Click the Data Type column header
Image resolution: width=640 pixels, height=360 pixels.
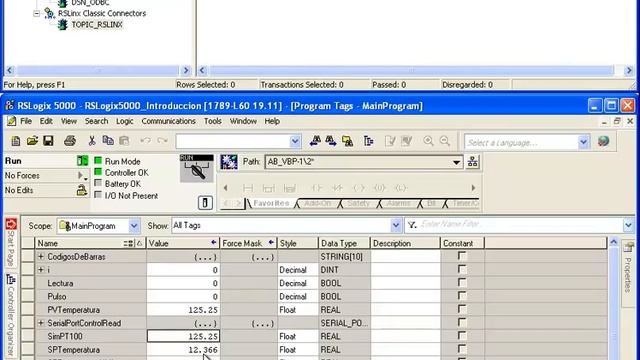tap(344, 243)
